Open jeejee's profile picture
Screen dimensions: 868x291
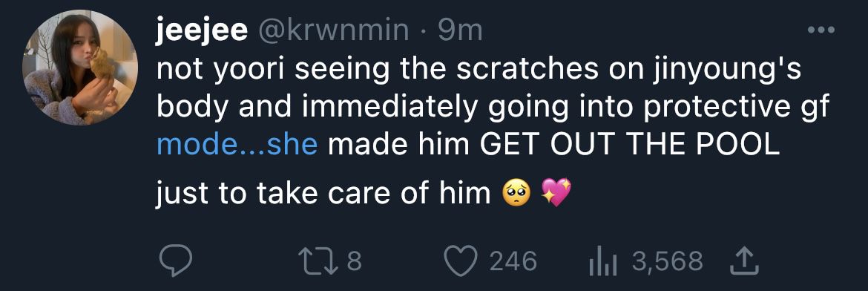80,68
